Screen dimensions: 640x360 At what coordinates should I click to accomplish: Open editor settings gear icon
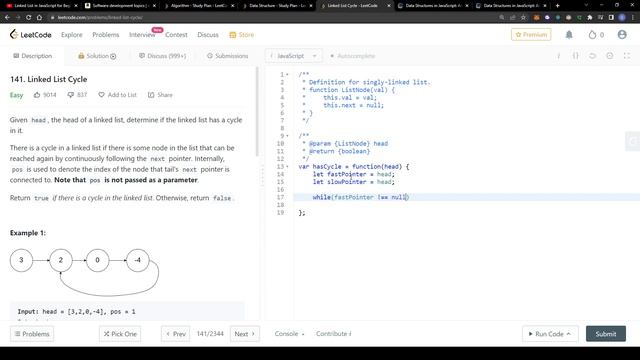point(609,56)
